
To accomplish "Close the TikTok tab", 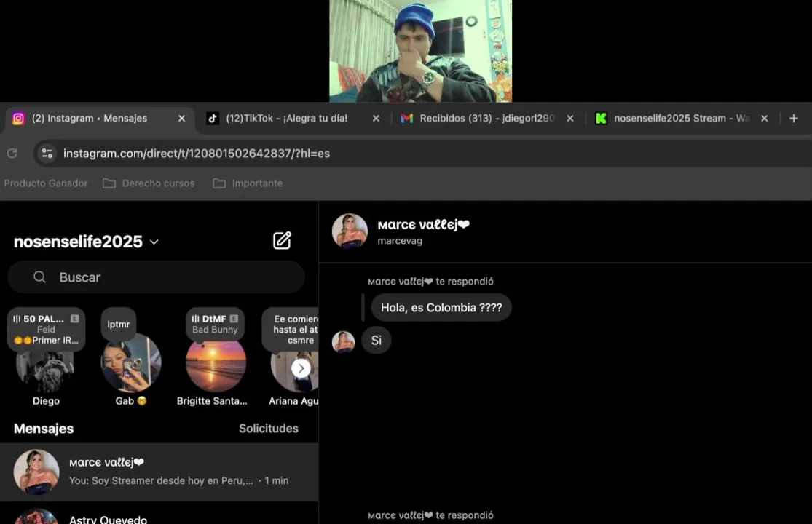I will click(376, 119).
